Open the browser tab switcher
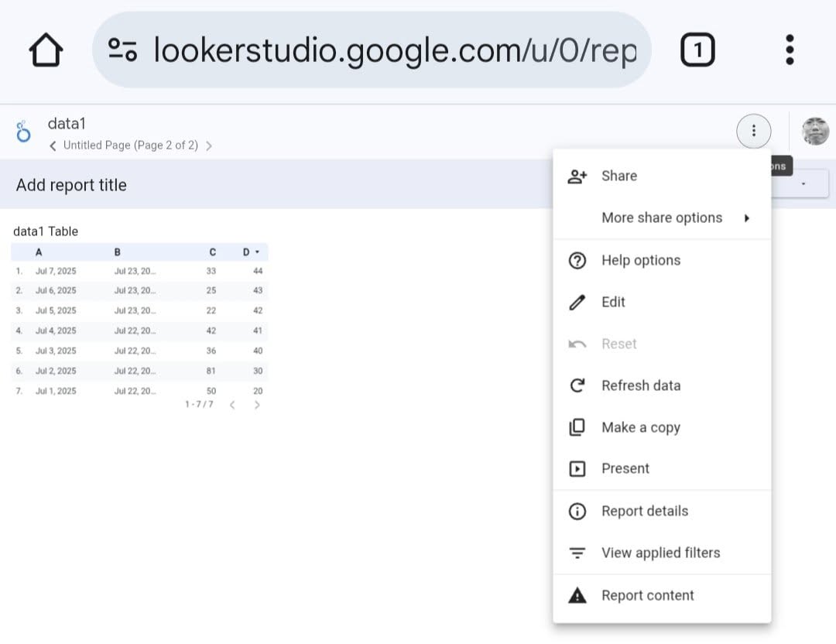Viewport: 836px width, 644px height. [x=697, y=51]
